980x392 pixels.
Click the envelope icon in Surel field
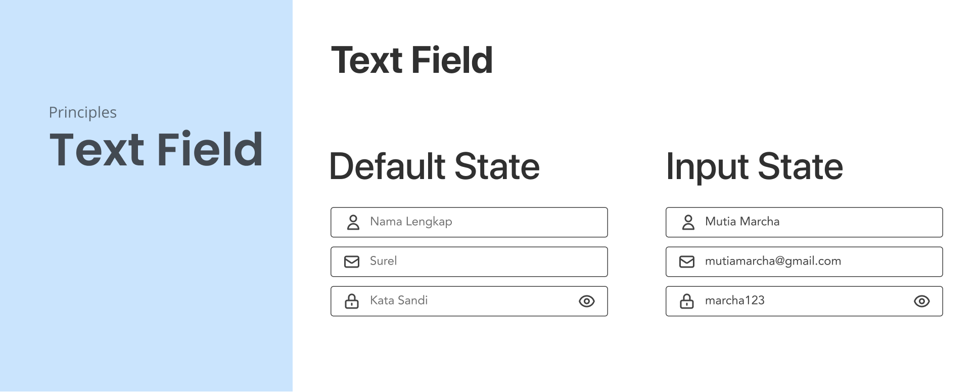(352, 262)
